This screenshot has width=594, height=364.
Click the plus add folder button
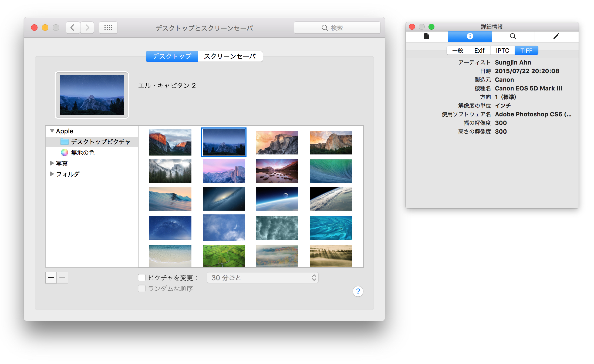pos(51,278)
